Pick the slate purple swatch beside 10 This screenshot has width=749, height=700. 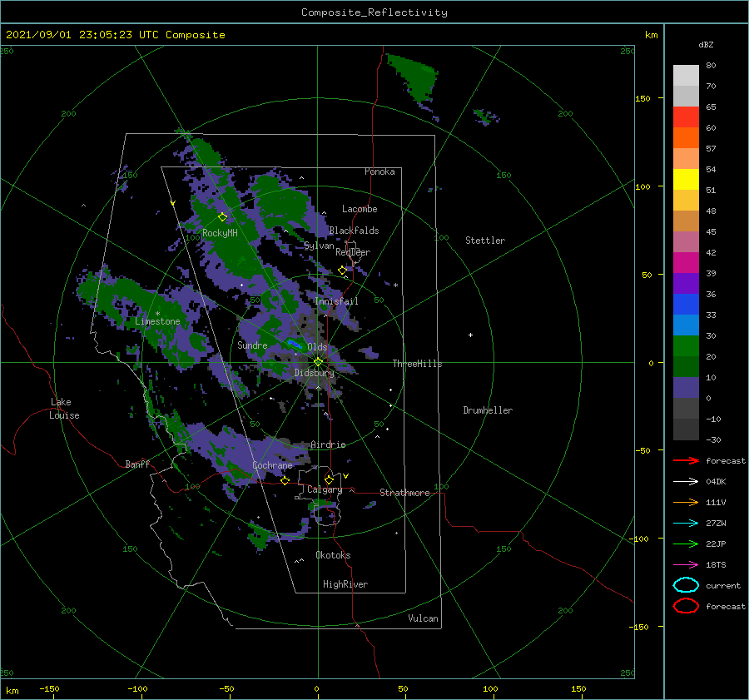[x=686, y=387]
